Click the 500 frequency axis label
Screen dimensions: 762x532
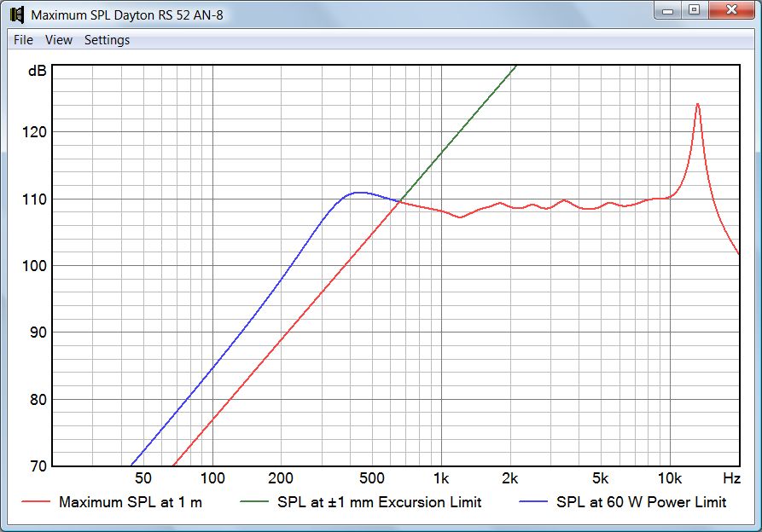coord(372,478)
